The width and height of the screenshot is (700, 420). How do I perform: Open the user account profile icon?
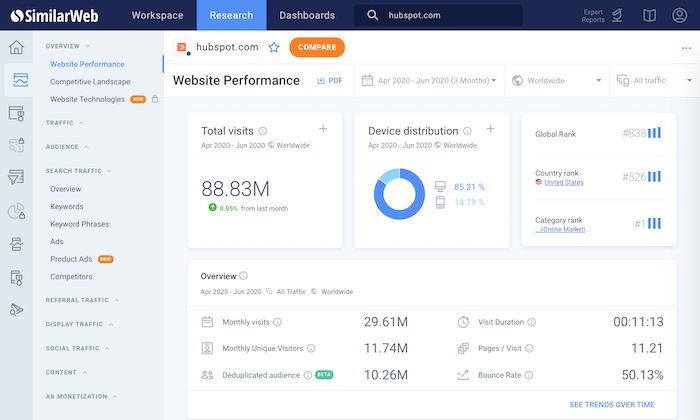click(x=680, y=15)
